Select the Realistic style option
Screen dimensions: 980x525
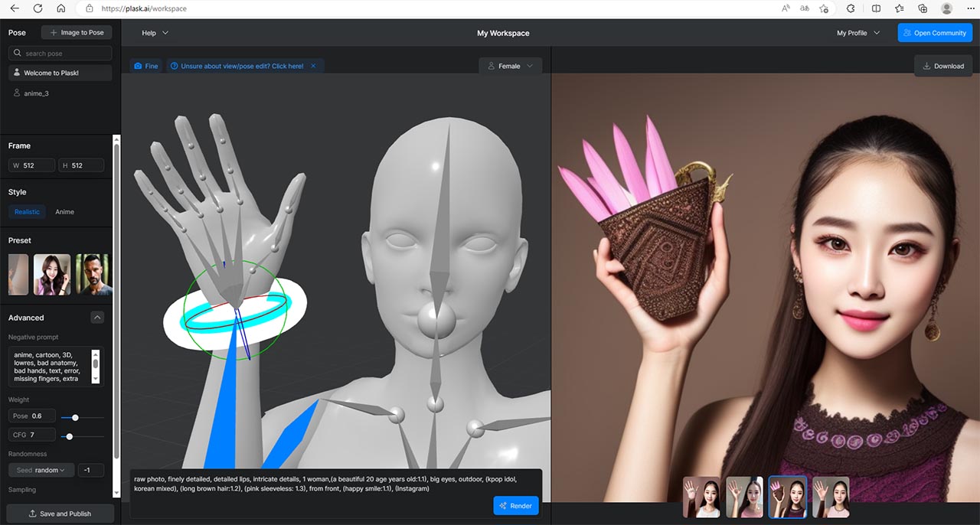[x=28, y=212]
